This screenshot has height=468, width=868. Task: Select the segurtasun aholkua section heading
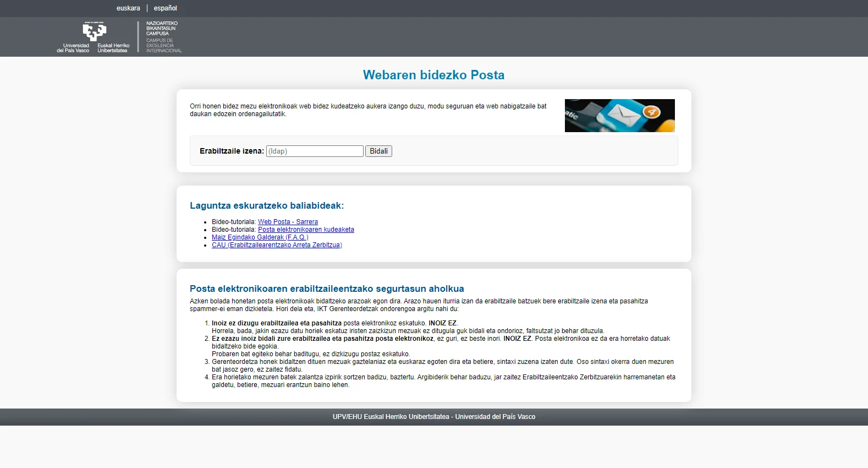point(327,289)
